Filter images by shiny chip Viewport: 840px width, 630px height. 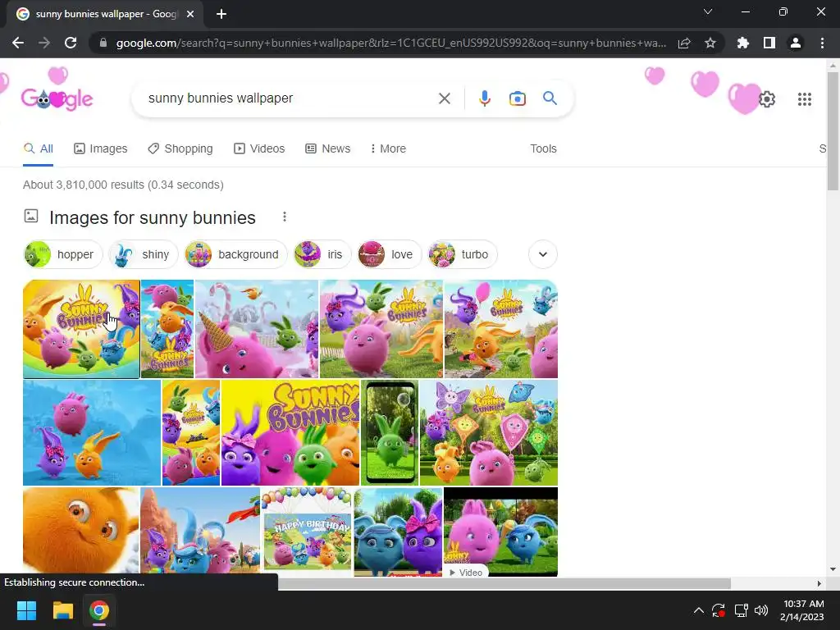(143, 254)
